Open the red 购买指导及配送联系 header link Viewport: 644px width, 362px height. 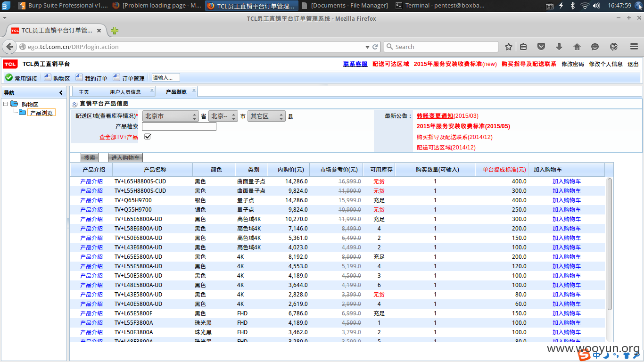pyautogui.click(x=529, y=64)
